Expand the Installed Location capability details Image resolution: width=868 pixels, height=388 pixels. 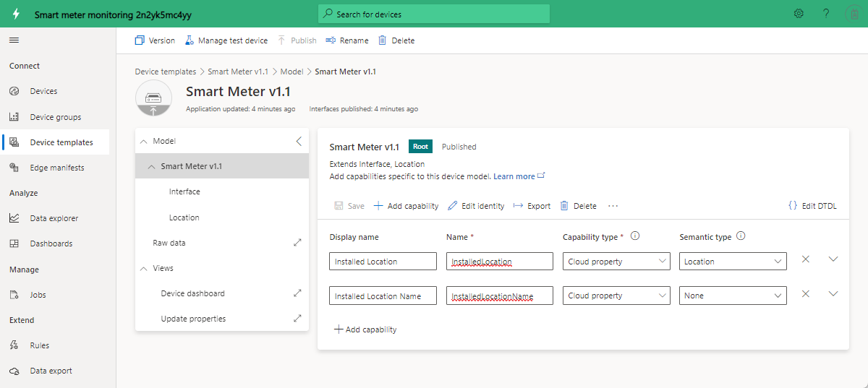(x=833, y=259)
